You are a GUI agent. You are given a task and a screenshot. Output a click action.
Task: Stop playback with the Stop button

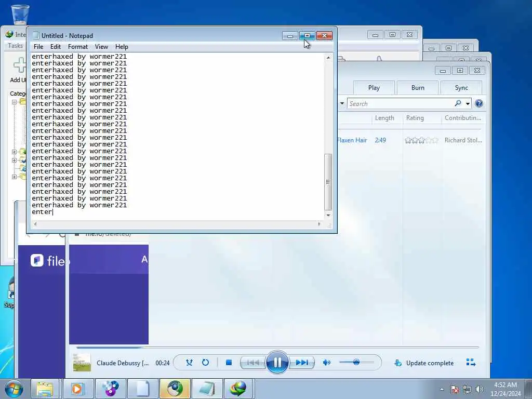[x=229, y=362]
